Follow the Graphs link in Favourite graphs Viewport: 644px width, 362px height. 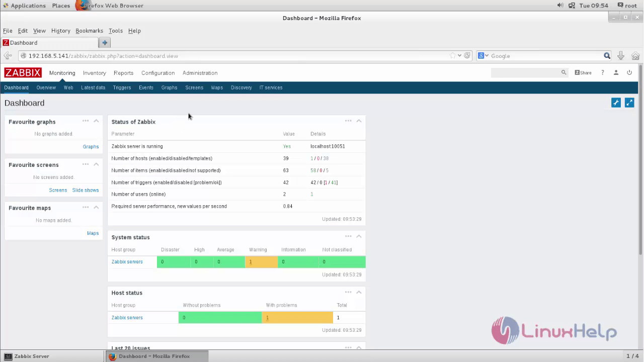coord(91,147)
